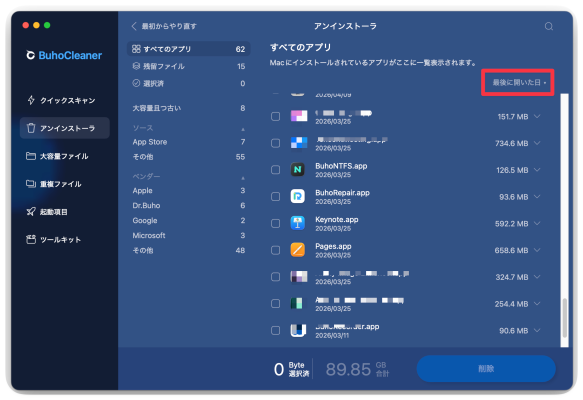Check the 324.7 MB app checkbox
Viewport: 583px width, 400px height.
(276, 277)
